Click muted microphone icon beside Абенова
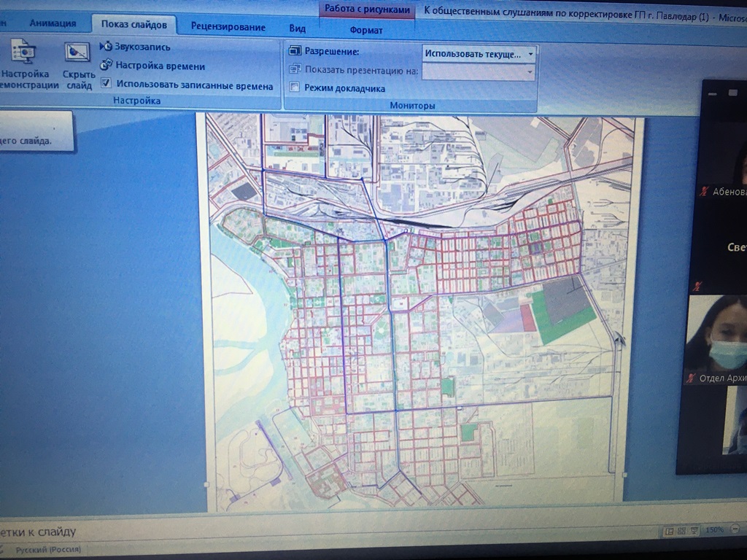 coord(704,192)
